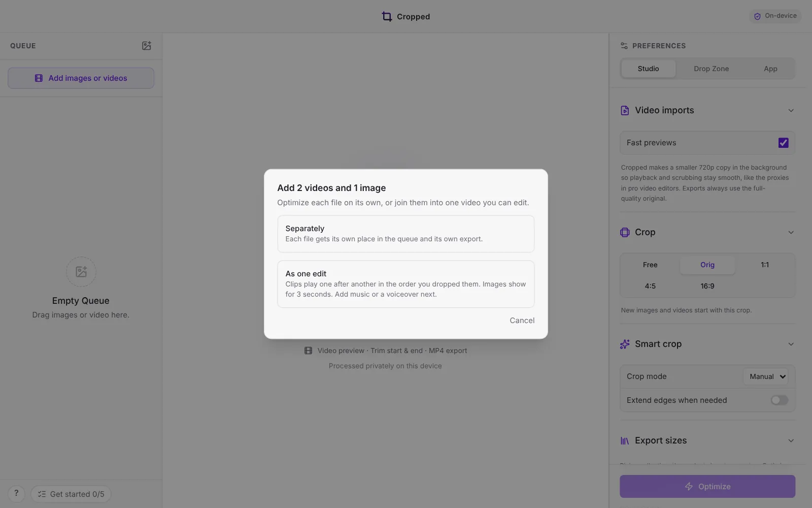Switch to the Drop Zone tab
The width and height of the screenshot is (812, 508).
point(711,69)
